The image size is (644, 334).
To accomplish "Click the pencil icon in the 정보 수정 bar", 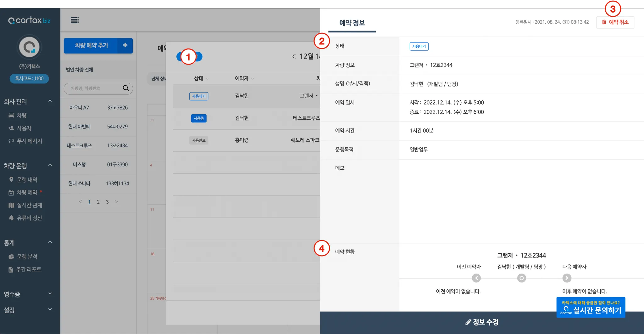I will [x=468, y=322].
